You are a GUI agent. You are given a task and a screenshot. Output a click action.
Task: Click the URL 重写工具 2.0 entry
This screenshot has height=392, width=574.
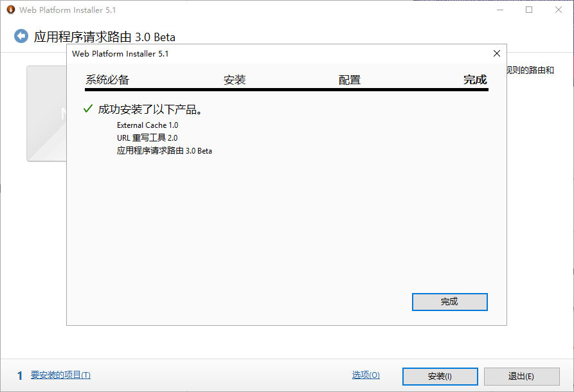pos(147,138)
